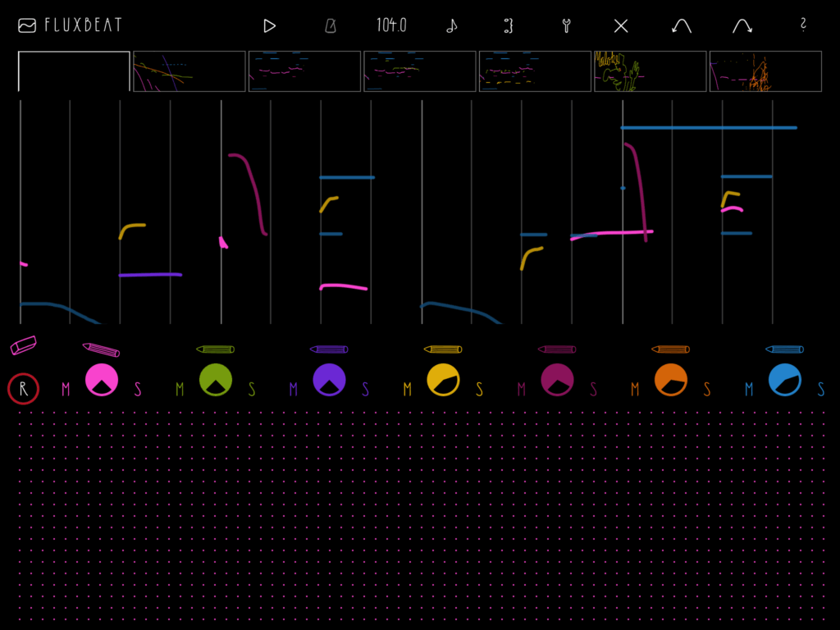Solo the yellow track with S
Image resolution: width=840 pixels, height=630 pixels.
click(x=479, y=390)
